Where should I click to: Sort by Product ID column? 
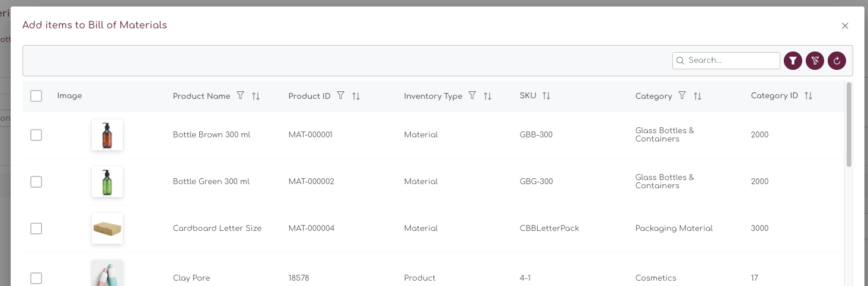[356, 96]
